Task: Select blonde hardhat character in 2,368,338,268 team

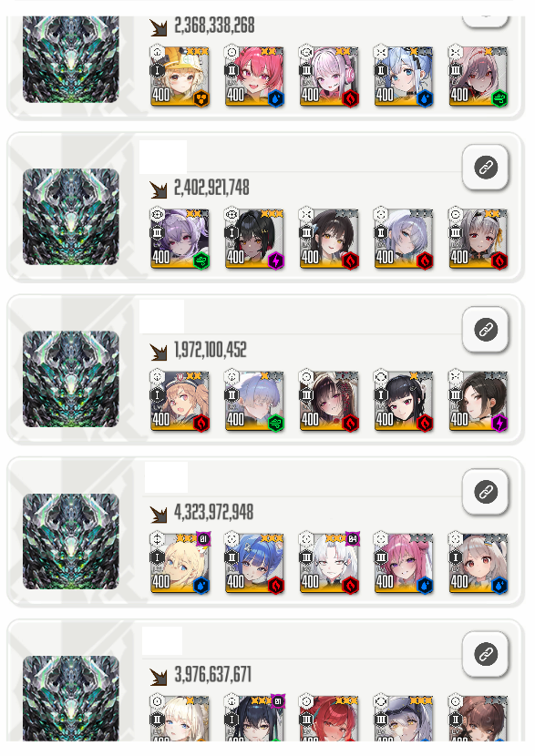Action: pos(180,77)
